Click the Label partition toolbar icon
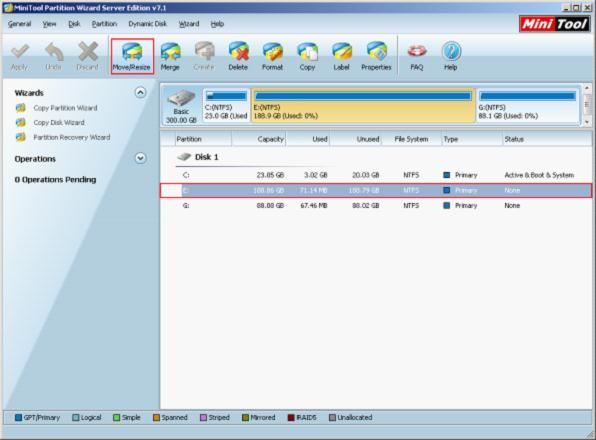The width and height of the screenshot is (596, 440). [341, 52]
